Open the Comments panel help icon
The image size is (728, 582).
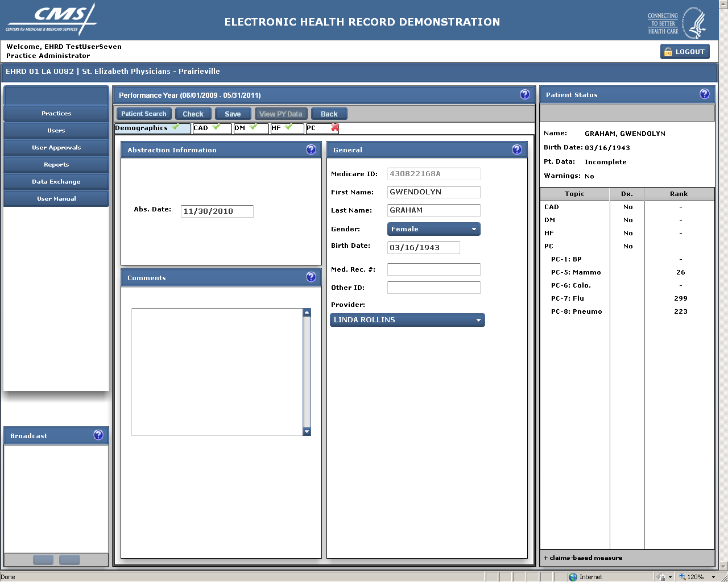click(311, 277)
